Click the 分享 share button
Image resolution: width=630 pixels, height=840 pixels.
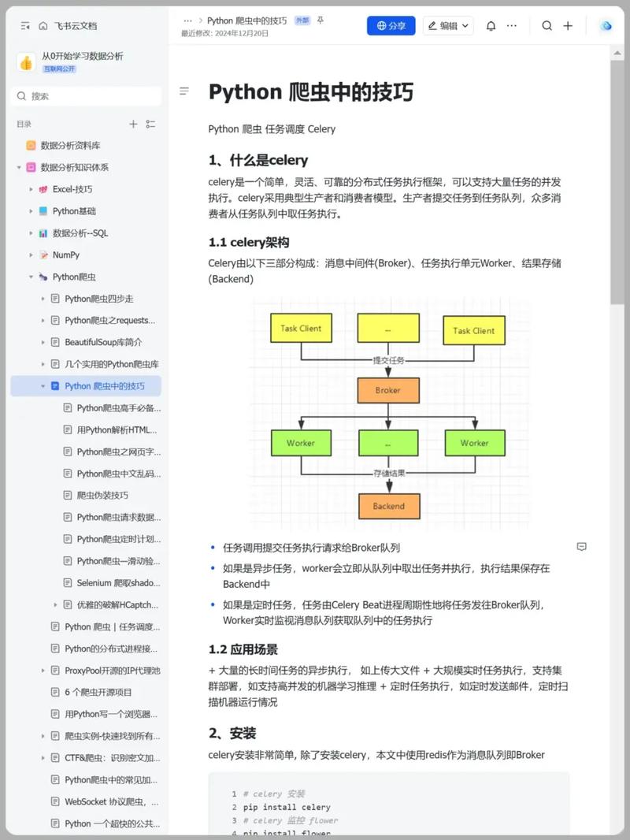391,26
